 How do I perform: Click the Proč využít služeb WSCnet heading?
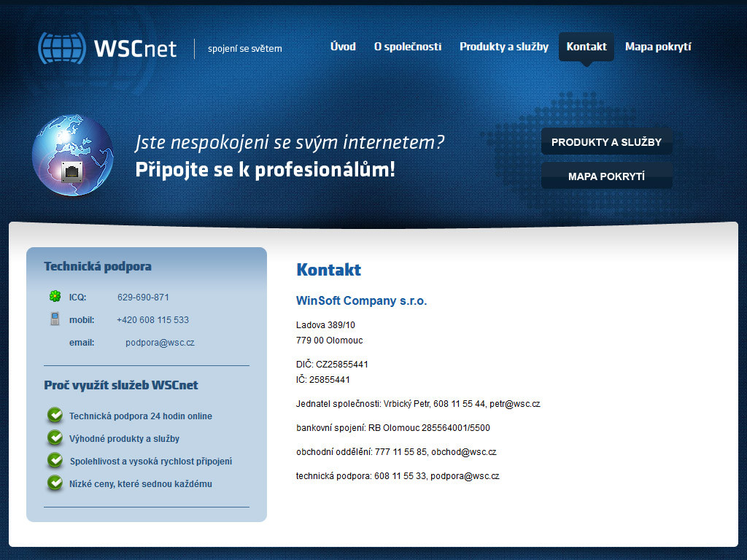[x=121, y=385]
